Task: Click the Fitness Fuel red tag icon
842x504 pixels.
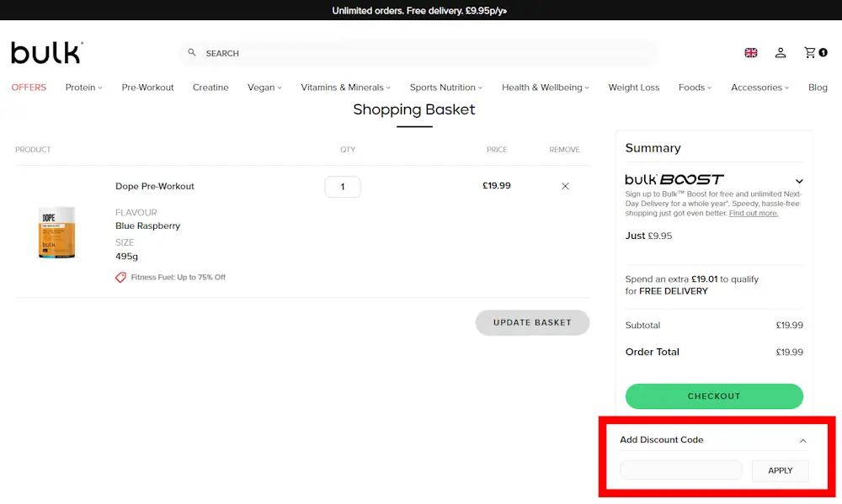Action: click(x=120, y=277)
